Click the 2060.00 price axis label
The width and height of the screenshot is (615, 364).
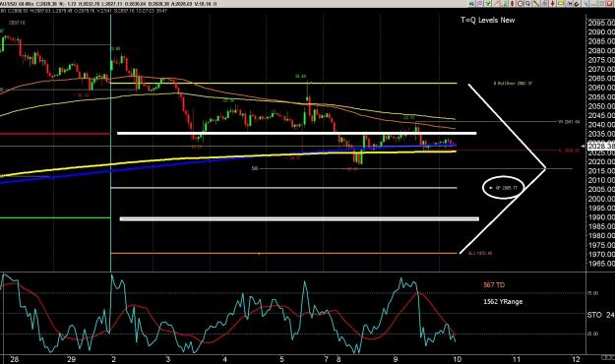601,88
